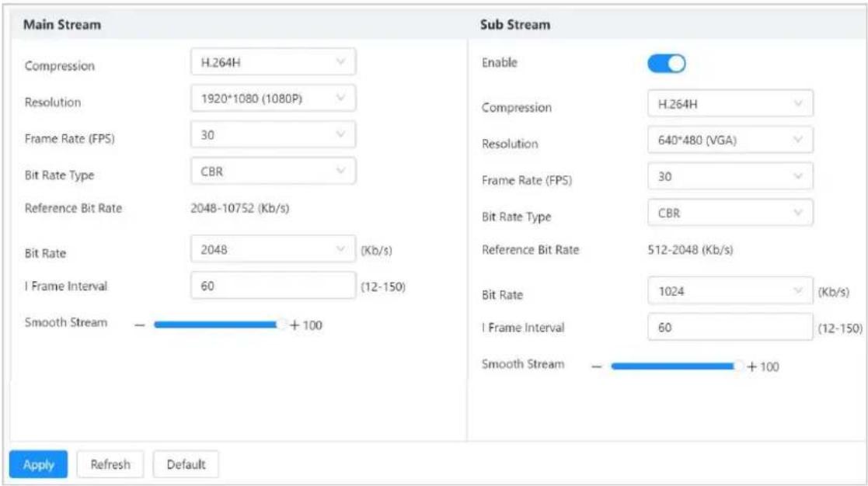
Task: Open Sub Stream Bit Rate Type dropdown
Action: [730, 213]
